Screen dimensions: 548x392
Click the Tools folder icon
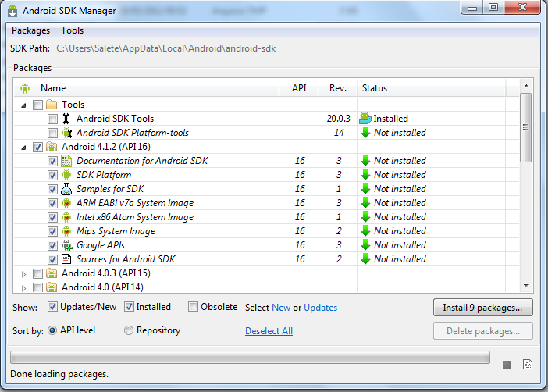pos(52,105)
